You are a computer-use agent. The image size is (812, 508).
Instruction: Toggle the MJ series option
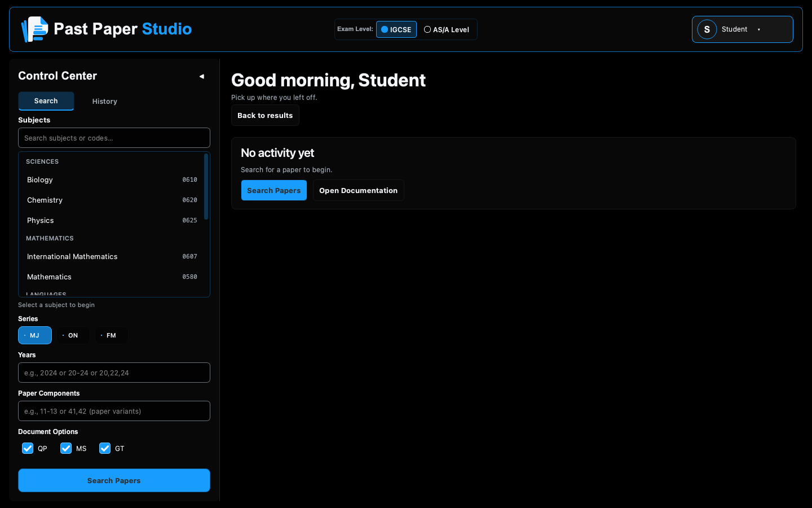pyautogui.click(x=35, y=335)
